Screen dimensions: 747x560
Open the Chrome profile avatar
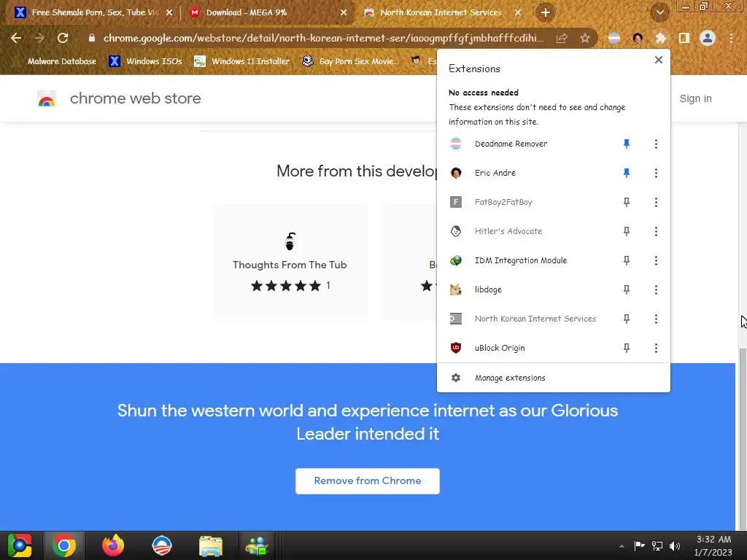(708, 38)
